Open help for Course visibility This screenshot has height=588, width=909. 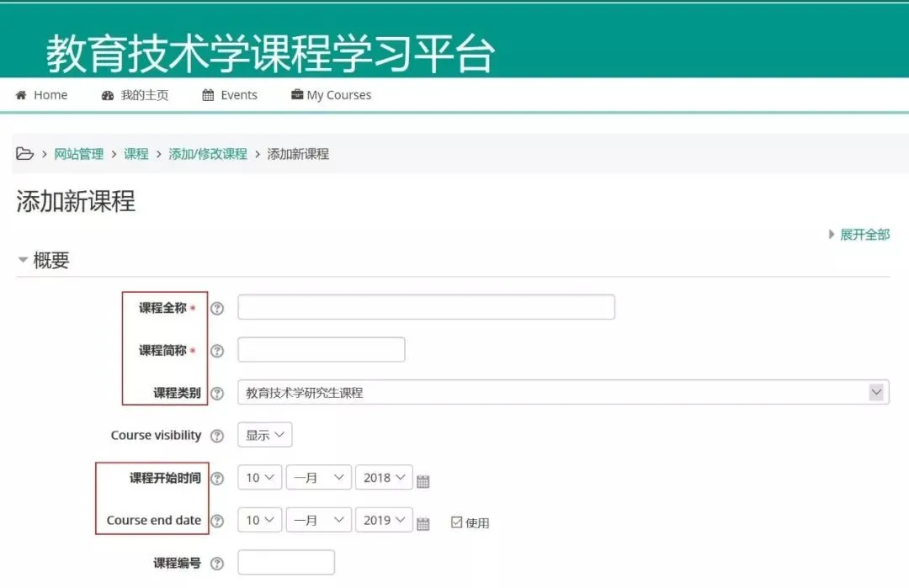tap(217, 436)
